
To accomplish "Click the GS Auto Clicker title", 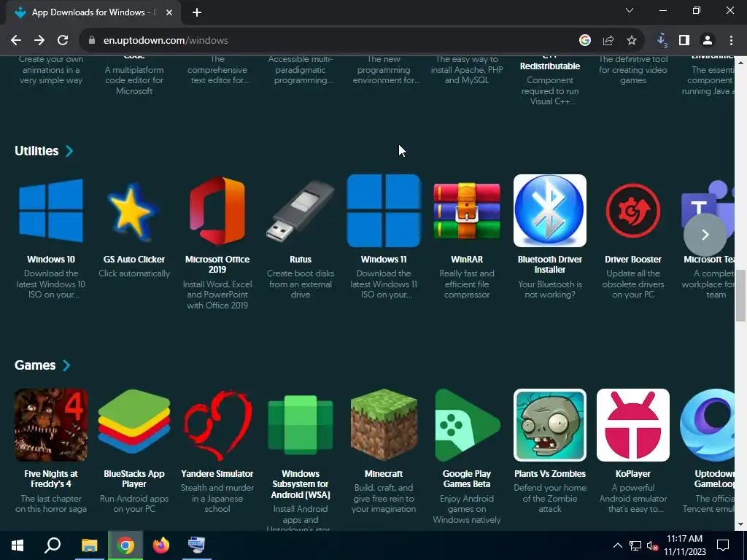I will (134, 260).
